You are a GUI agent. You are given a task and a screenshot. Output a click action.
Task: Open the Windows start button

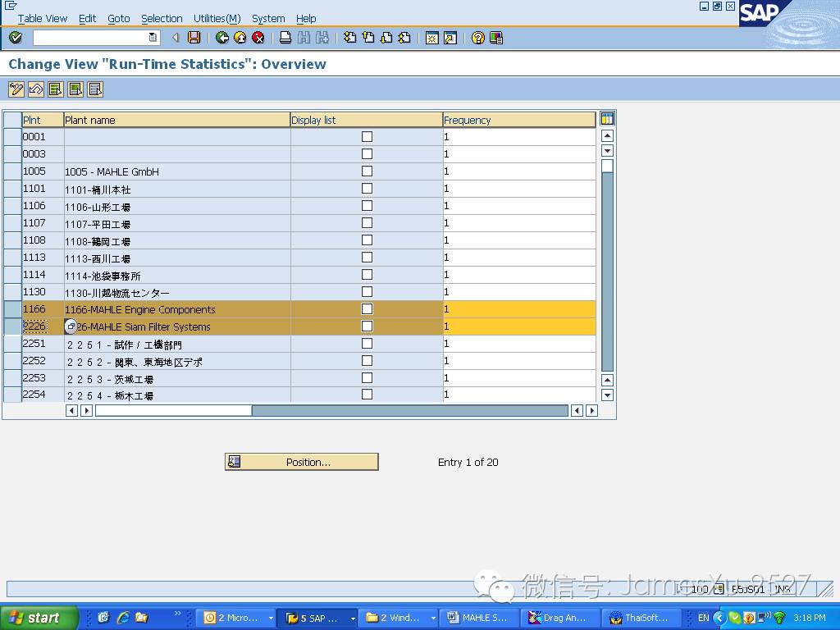coord(39,619)
